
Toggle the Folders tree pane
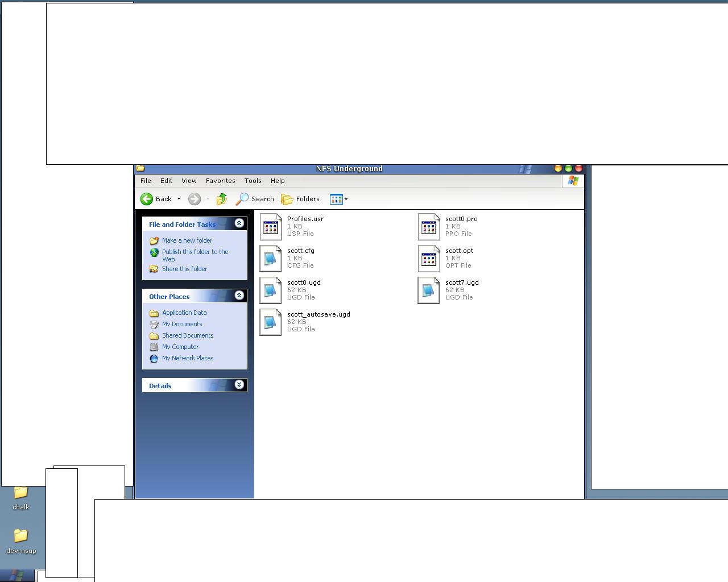tap(300, 199)
